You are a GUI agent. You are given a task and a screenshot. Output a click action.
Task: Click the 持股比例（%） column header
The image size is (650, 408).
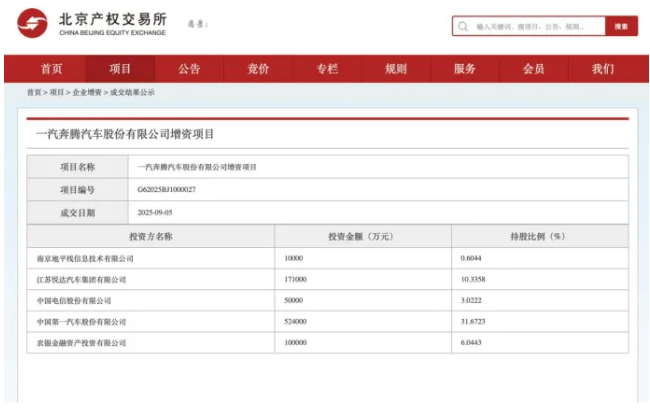point(540,236)
